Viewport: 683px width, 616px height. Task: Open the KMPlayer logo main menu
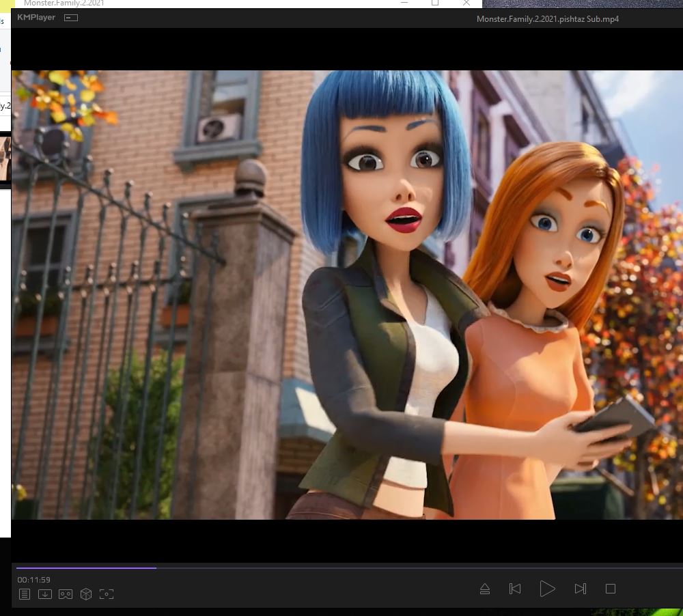(x=36, y=18)
